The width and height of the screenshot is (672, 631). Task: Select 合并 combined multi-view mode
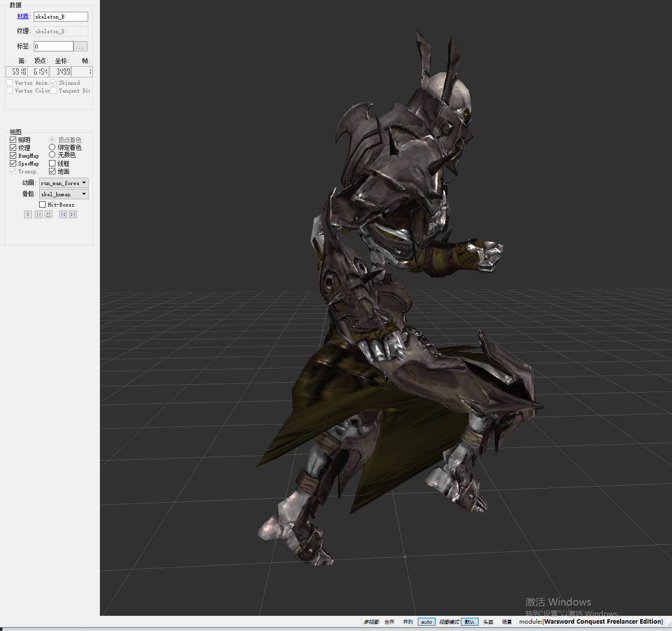point(389,622)
